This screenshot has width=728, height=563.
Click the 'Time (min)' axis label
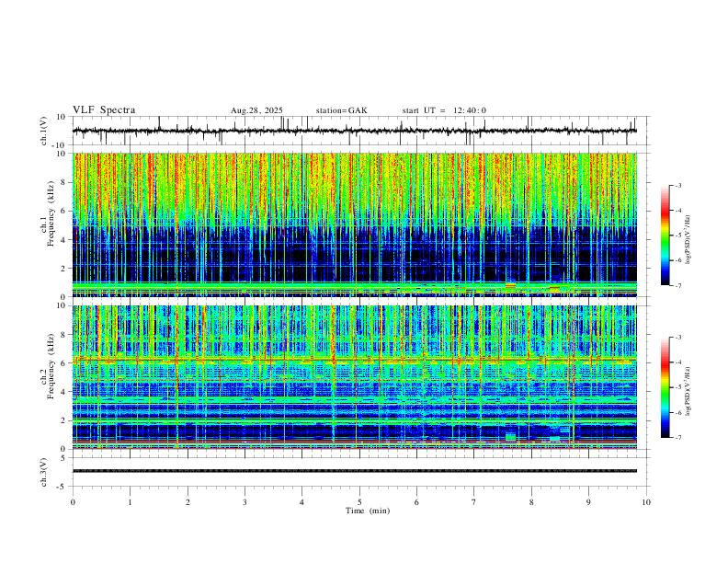click(368, 511)
